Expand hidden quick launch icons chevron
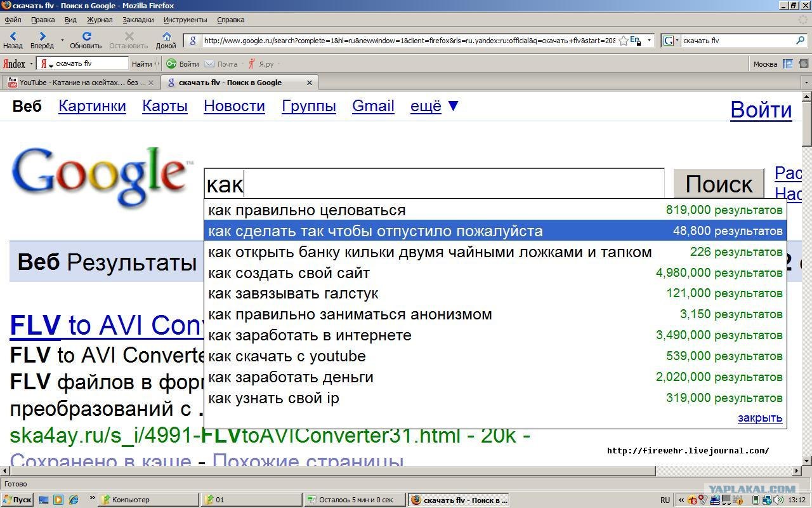The image size is (812, 508). 92,498
